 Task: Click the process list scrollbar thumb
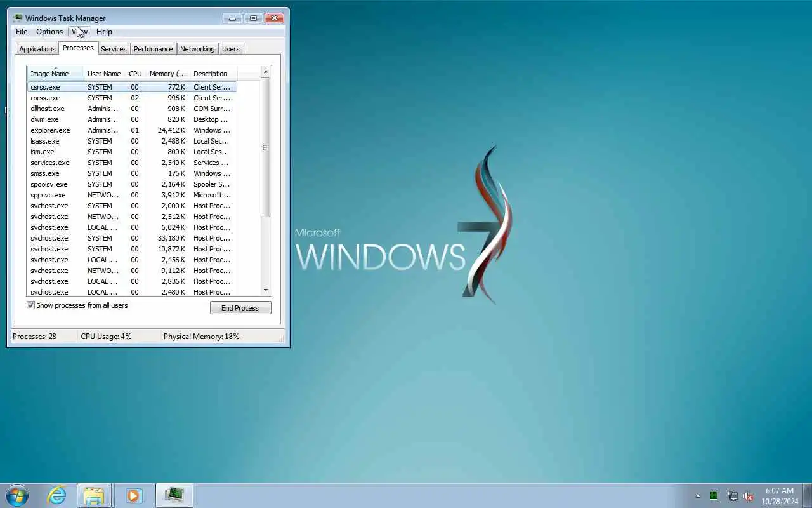tap(266, 147)
